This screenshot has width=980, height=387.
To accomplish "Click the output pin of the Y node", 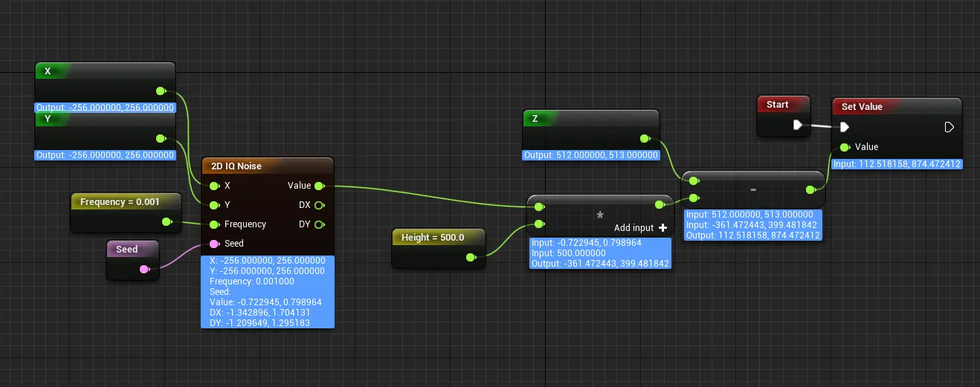I will click(x=160, y=139).
